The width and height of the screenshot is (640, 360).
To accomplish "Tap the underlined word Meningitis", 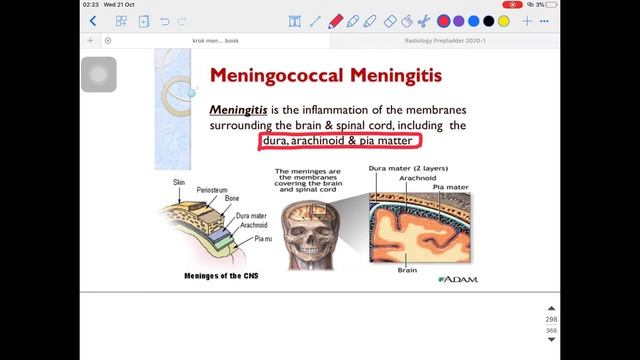I will coord(238,110).
